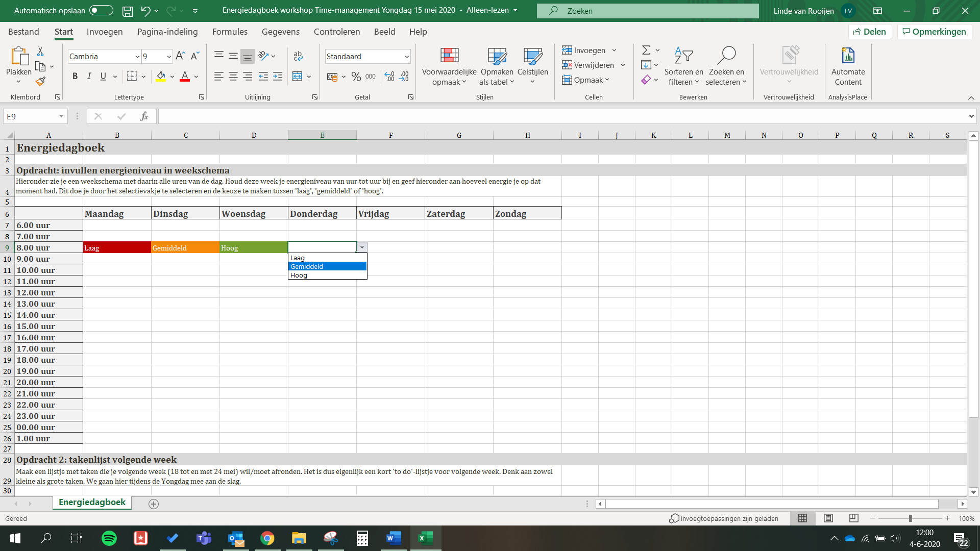This screenshot has width=980, height=551.
Task: Click the insert function fx button
Action: [144, 116]
